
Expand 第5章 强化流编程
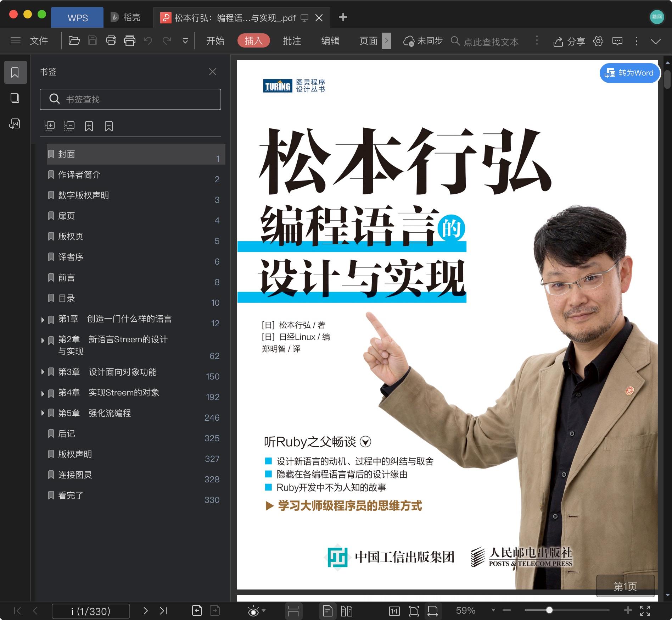click(43, 413)
